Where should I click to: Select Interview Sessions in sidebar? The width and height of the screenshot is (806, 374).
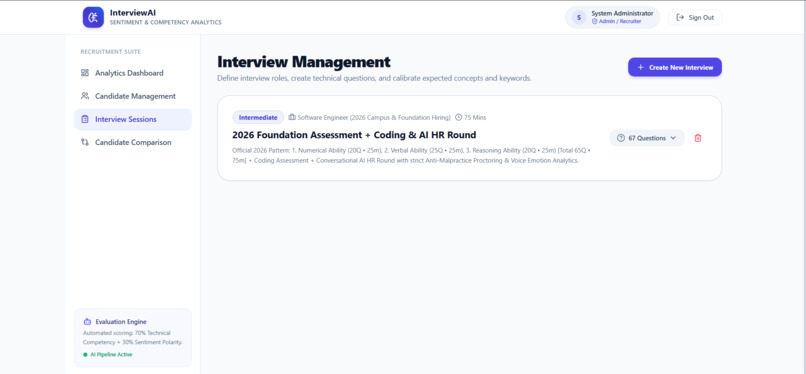(x=133, y=119)
